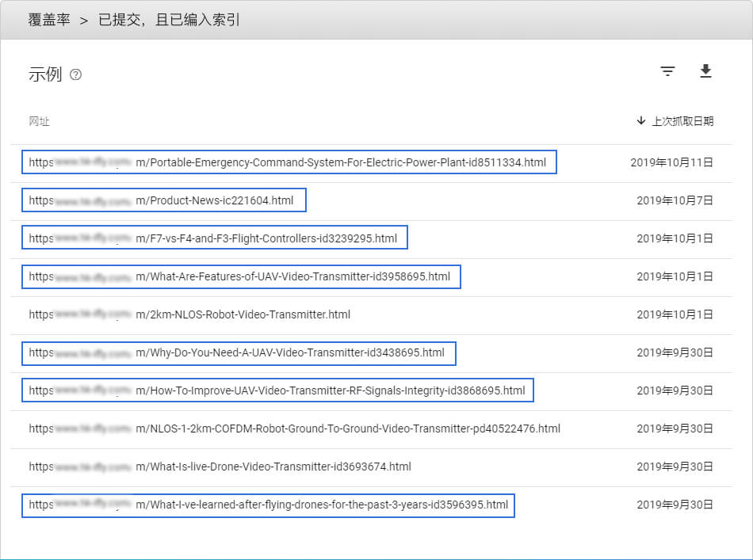Click the 覆盖率 breadcrumb link
Image resolution: width=753 pixels, height=560 pixels.
49,20
